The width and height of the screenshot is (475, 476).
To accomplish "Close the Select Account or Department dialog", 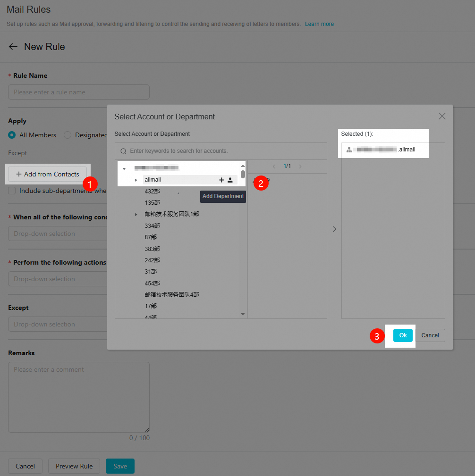I will tap(442, 116).
